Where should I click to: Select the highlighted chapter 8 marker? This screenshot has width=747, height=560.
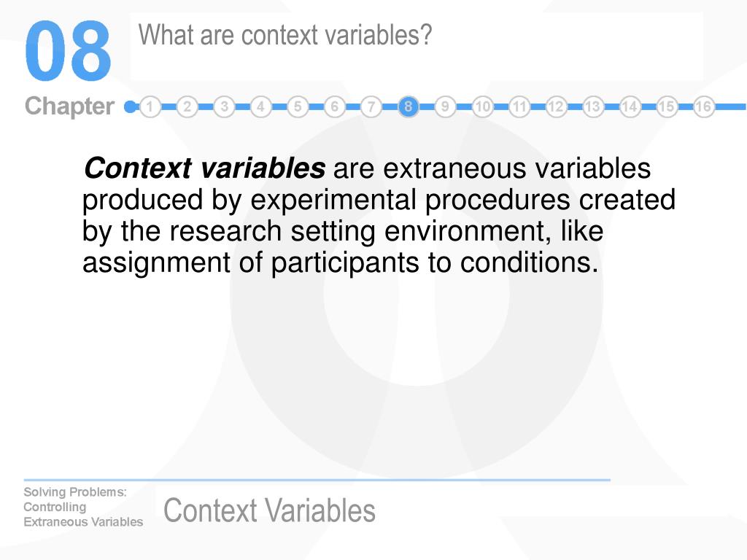click(409, 106)
